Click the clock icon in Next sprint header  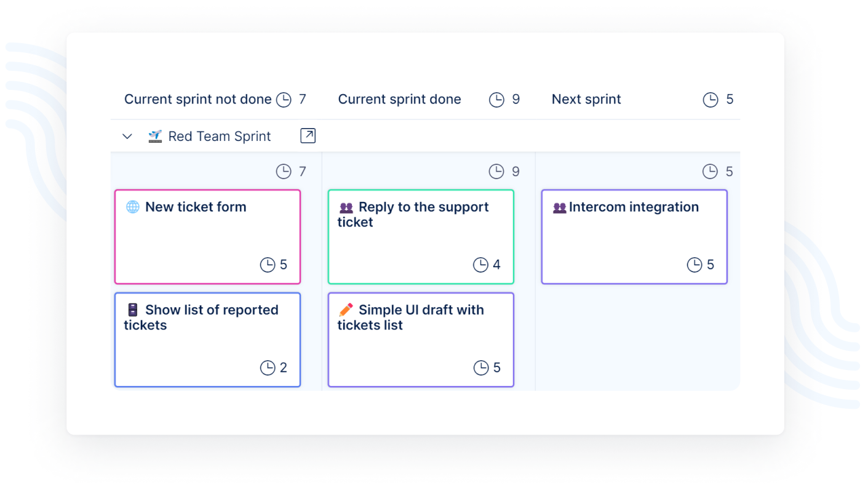[x=711, y=100]
